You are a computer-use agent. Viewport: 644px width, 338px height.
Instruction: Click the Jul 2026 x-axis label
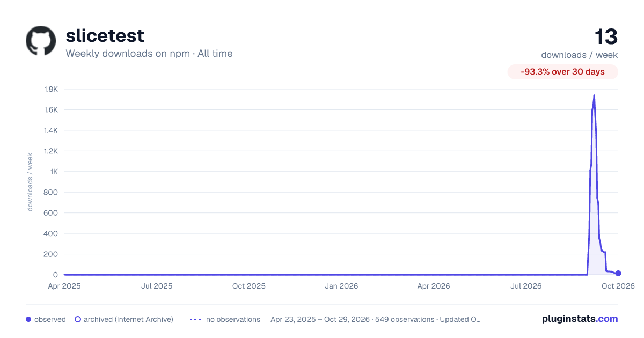pos(525,286)
